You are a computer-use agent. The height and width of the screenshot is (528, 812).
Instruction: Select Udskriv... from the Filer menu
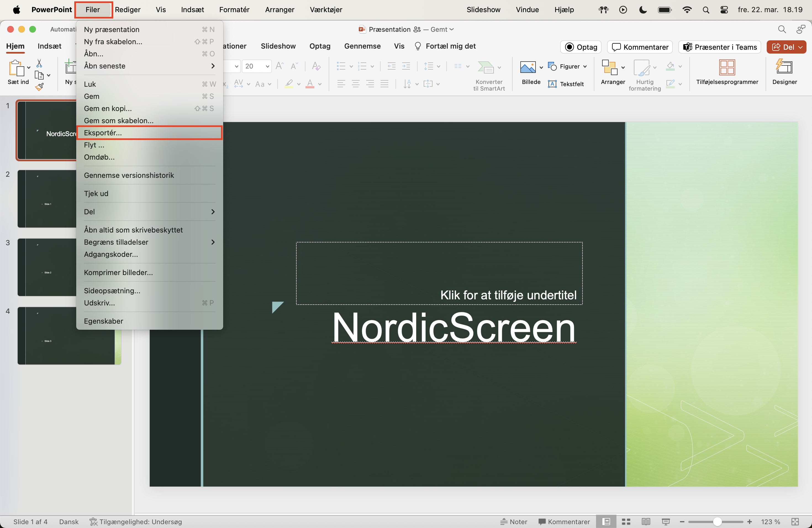coord(149,303)
